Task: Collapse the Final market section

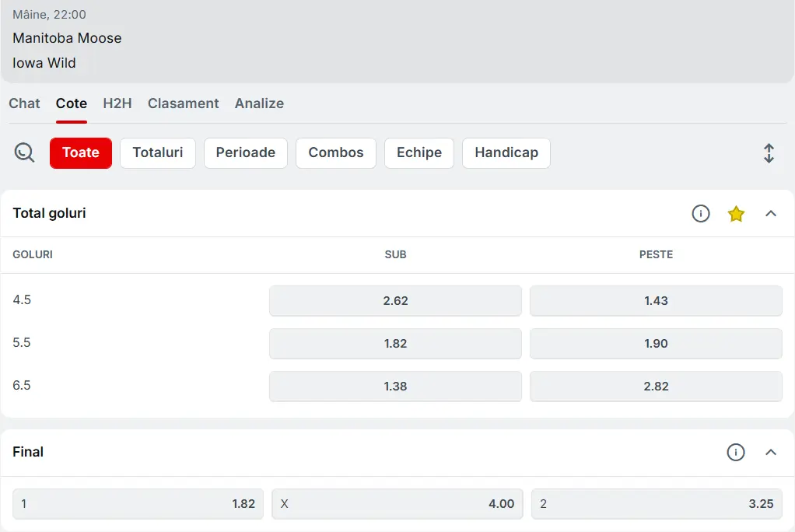Action: (x=771, y=452)
